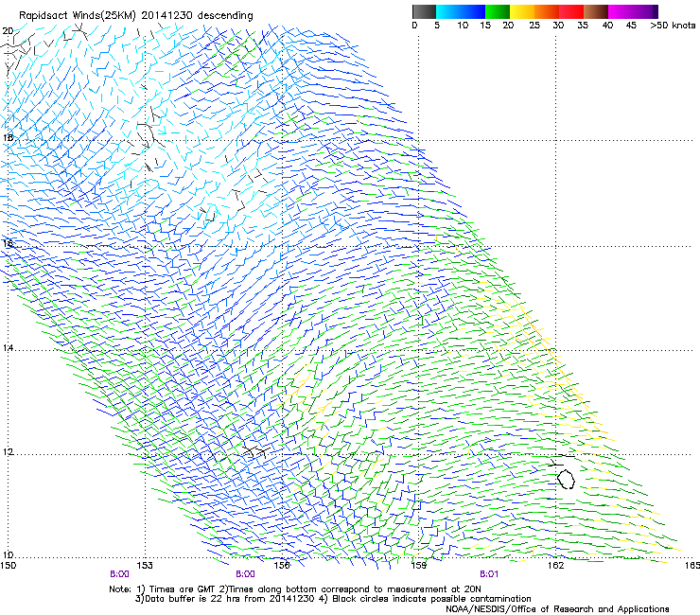The image size is (700, 615).
Task: Click the 16 latitude axis label
Action: click(x=8, y=243)
